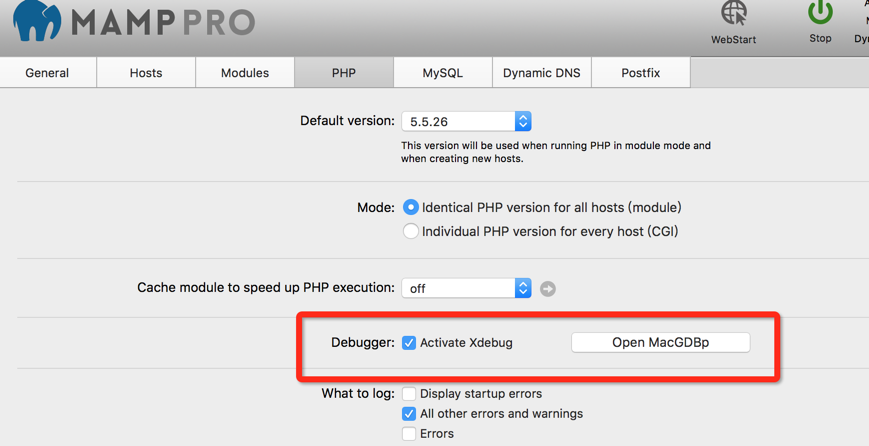The height and width of the screenshot is (446, 869).
Task: Uncheck All other errors and warnings
Action: click(409, 414)
